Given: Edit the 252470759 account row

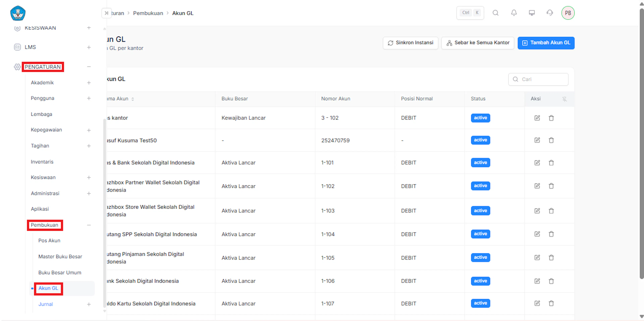Looking at the screenshot, I should click(x=537, y=140).
